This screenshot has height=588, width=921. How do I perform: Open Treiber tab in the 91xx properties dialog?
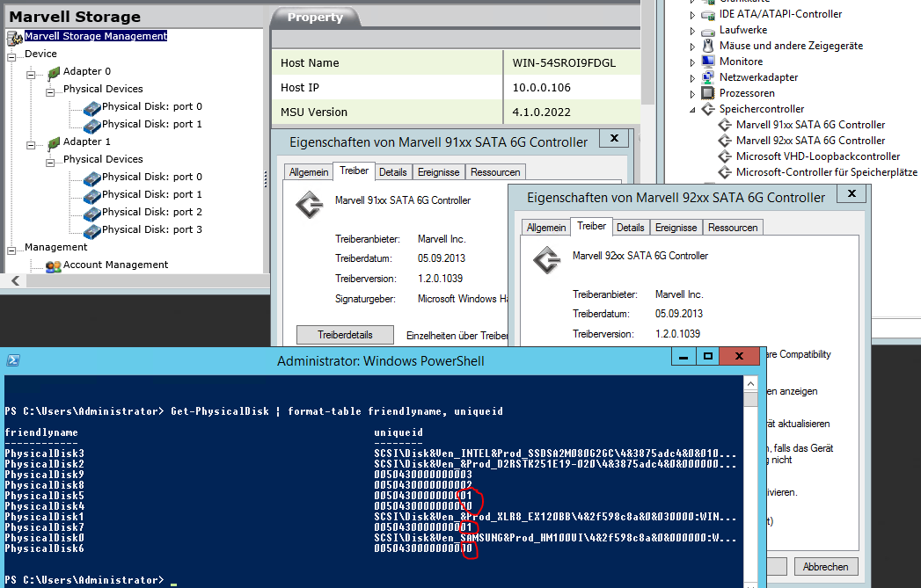pyautogui.click(x=355, y=171)
